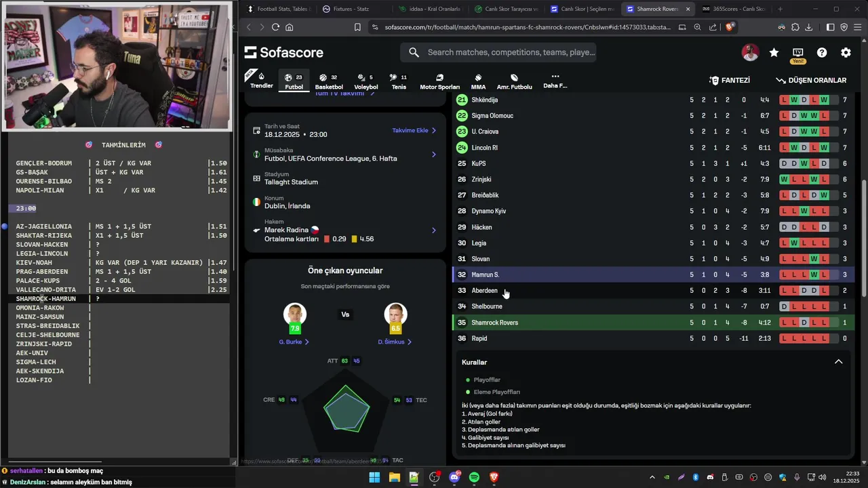Open the volume control in system tray
The image size is (868, 488).
click(x=821, y=477)
